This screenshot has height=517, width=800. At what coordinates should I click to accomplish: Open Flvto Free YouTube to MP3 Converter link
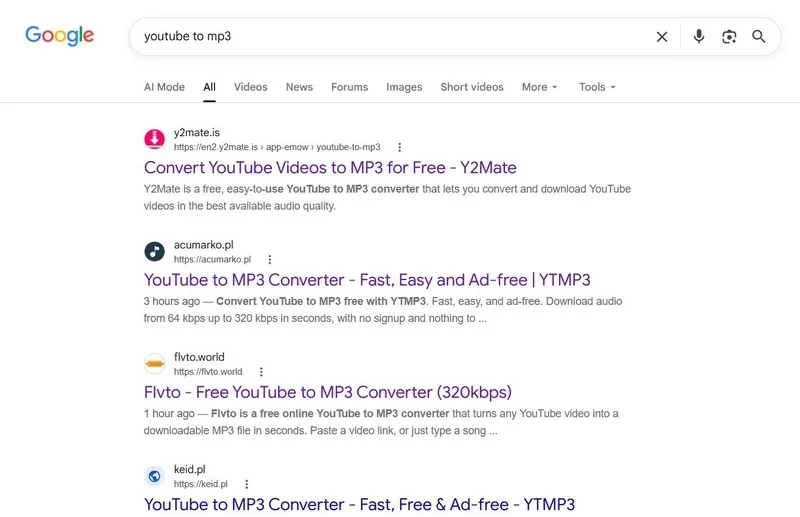pos(328,392)
